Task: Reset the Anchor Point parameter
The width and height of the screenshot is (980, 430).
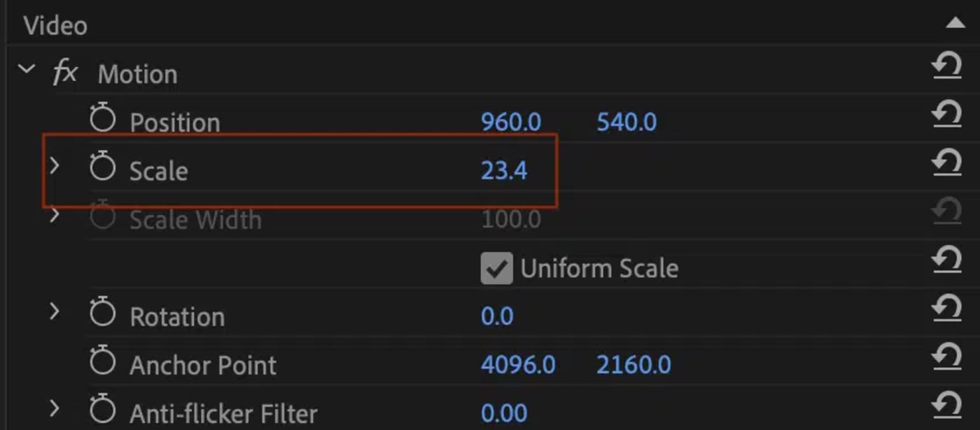Action: 946,357
